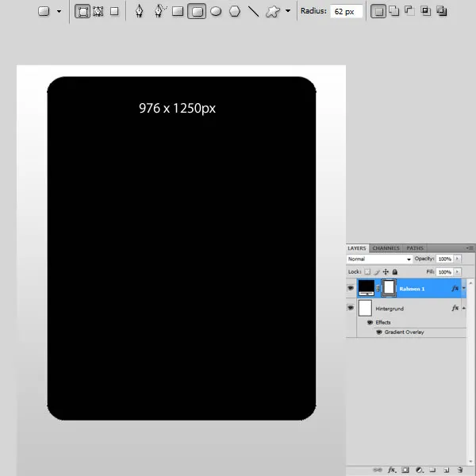Image resolution: width=476 pixels, height=476 pixels.
Task: Click Create new fill or adjustment layer
Action: pos(420,470)
